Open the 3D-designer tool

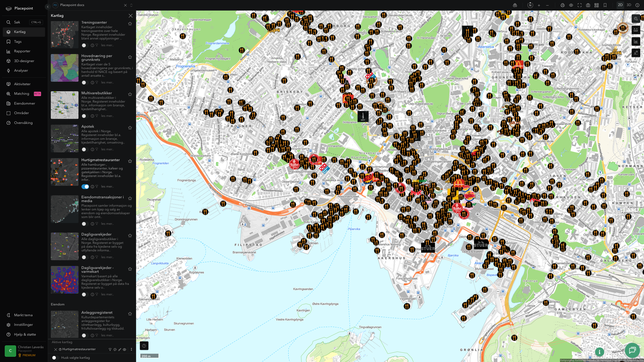(x=24, y=61)
